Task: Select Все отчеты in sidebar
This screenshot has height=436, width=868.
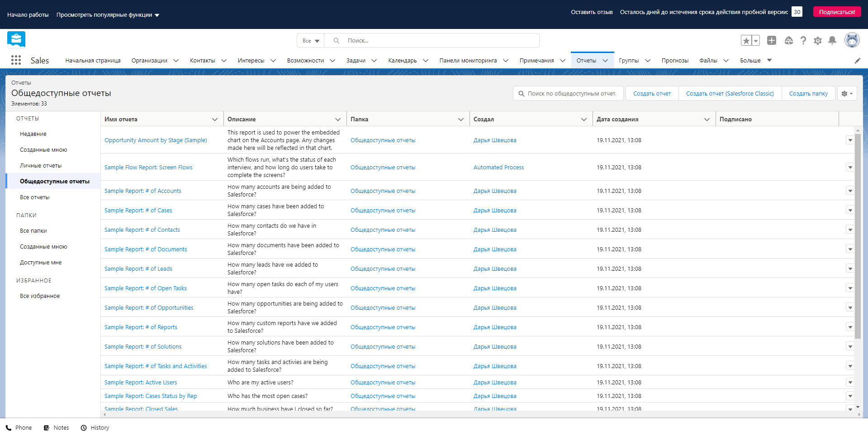Action: (x=35, y=197)
